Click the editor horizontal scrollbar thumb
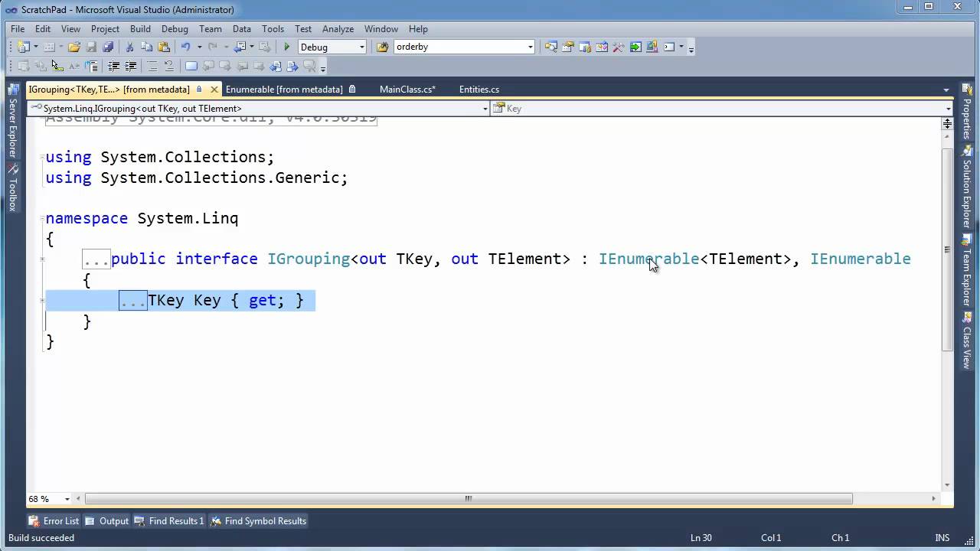Image resolution: width=980 pixels, height=551 pixels. [x=469, y=499]
